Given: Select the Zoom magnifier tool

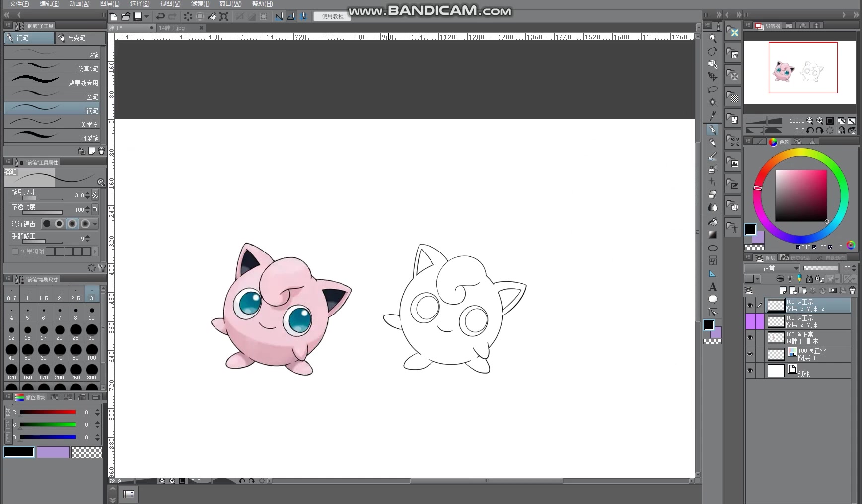Looking at the screenshot, I should [712, 38].
